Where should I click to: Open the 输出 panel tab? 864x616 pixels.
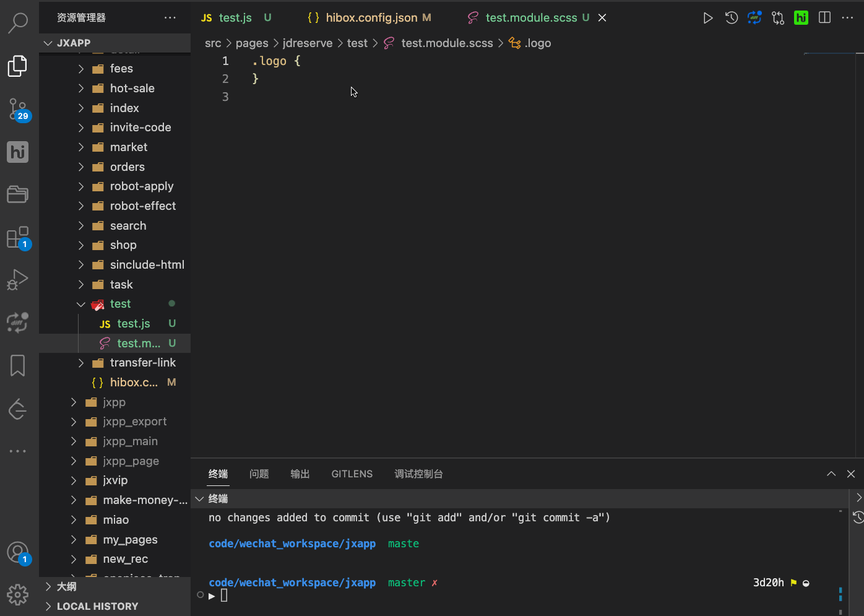pyautogui.click(x=300, y=474)
